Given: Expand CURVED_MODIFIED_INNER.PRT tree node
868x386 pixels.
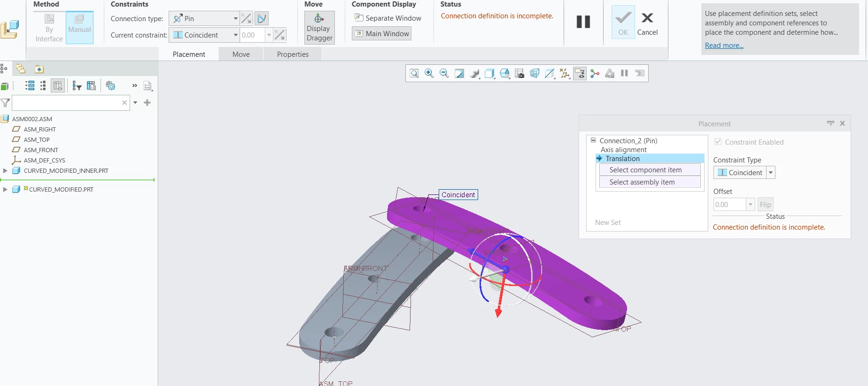Looking at the screenshot, I should tap(5, 170).
